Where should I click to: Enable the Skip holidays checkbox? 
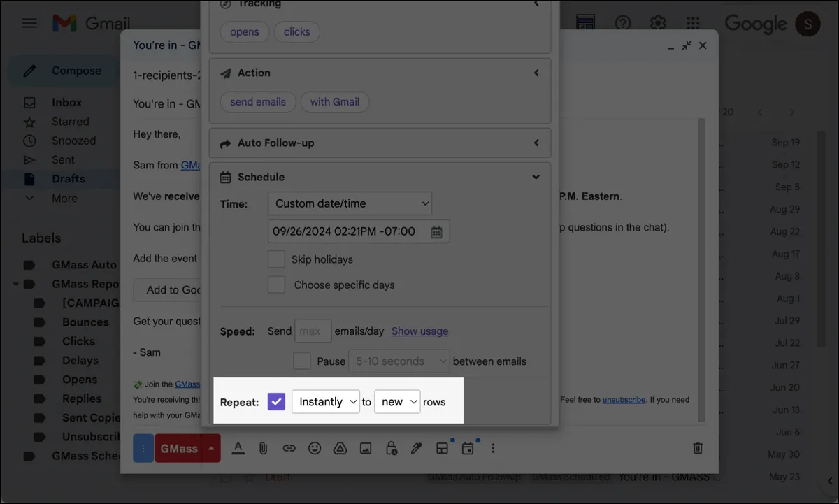[x=276, y=259]
